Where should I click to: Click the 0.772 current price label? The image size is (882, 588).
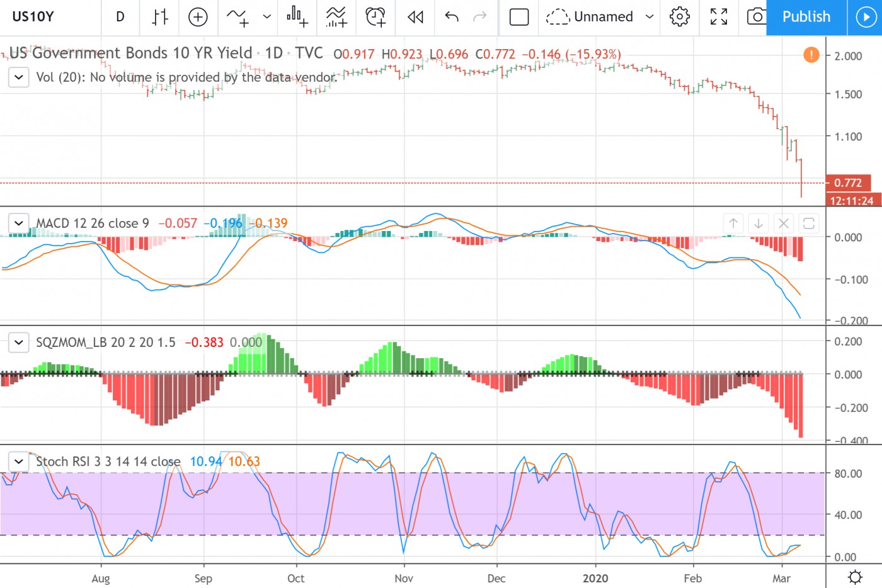[848, 183]
